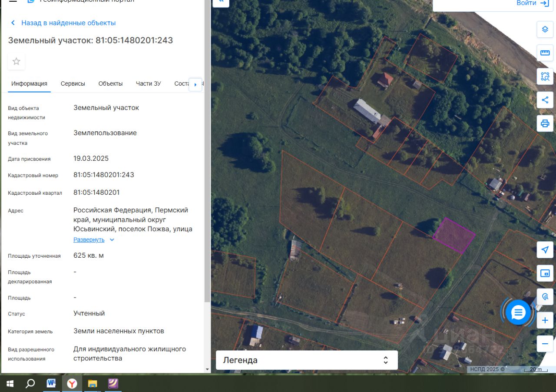Viewport: 556px width, 392px height.
Task: Click cadastral quarter value 81:05:1480201
Action: pyautogui.click(x=96, y=192)
